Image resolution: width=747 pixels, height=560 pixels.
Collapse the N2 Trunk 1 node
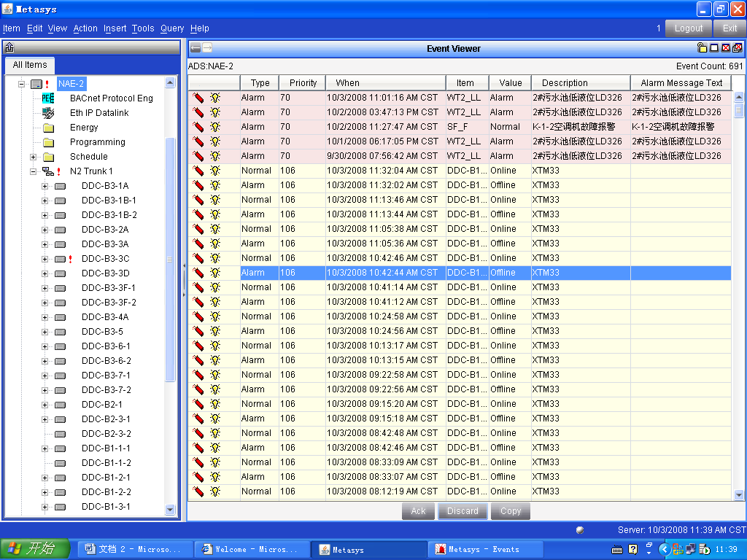tap(34, 171)
